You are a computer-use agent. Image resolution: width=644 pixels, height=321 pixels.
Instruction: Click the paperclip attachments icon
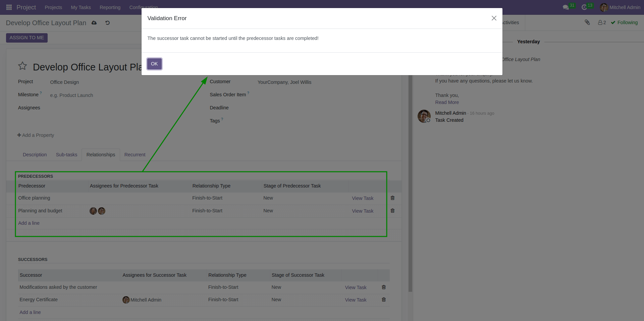588,22
